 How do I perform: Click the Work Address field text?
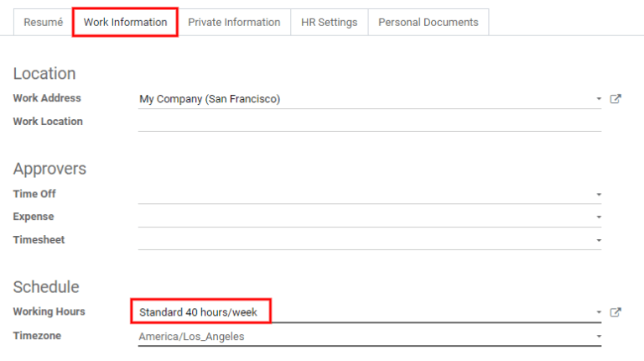click(210, 99)
